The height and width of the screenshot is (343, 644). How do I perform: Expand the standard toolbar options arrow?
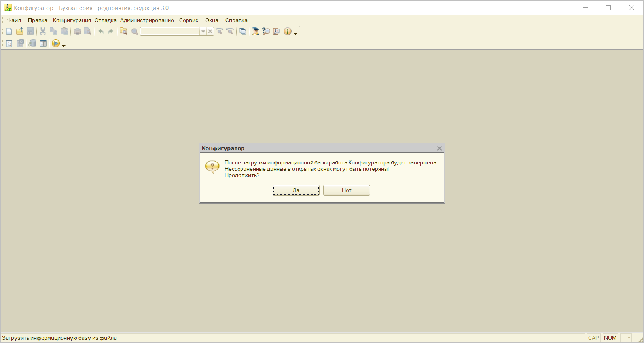[295, 34]
